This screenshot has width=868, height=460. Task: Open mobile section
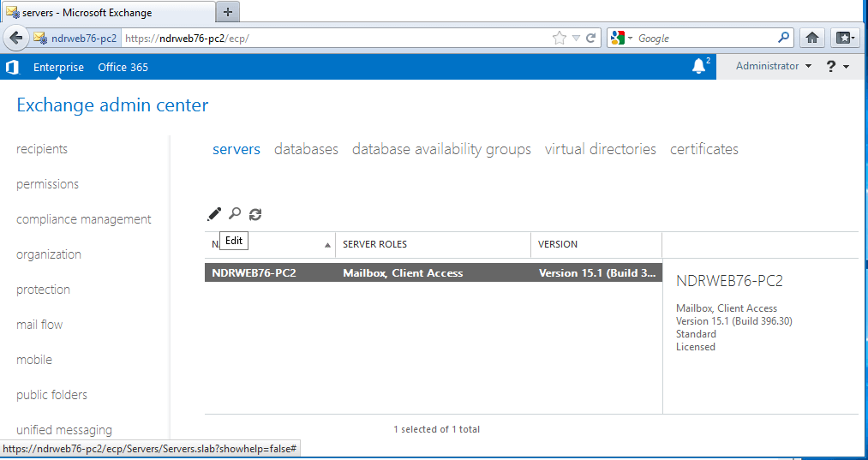click(34, 360)
